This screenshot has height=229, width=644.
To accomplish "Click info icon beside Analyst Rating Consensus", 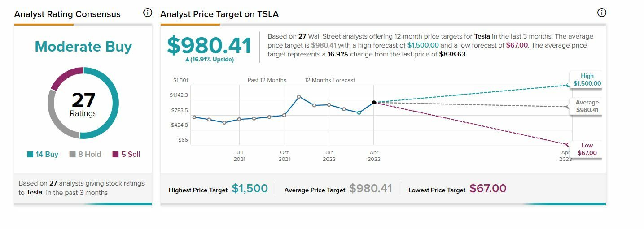I will tap(147, 13).
